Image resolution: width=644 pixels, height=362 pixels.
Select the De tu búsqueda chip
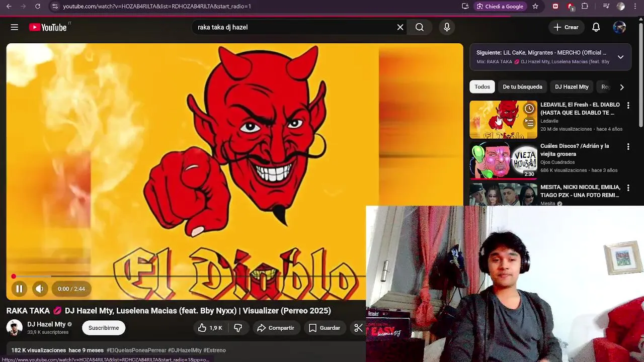tap(522, 87)
